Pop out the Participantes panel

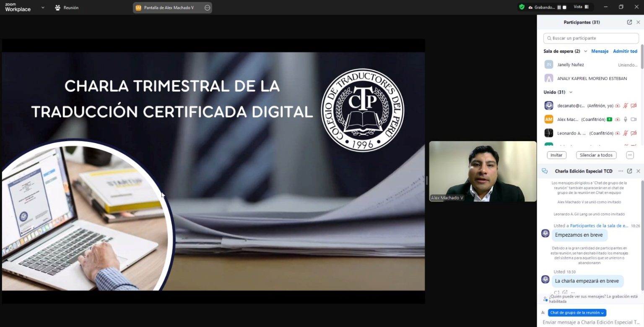(629, 22)
